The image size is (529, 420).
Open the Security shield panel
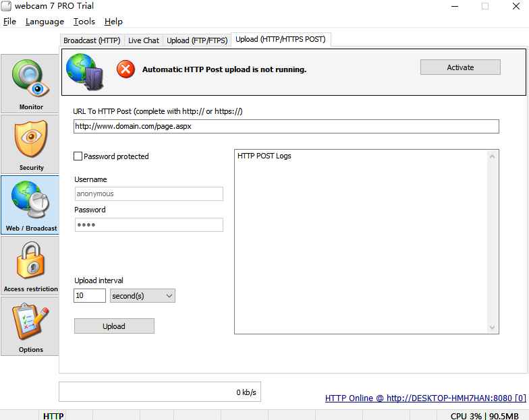click(x=30, y=144)
